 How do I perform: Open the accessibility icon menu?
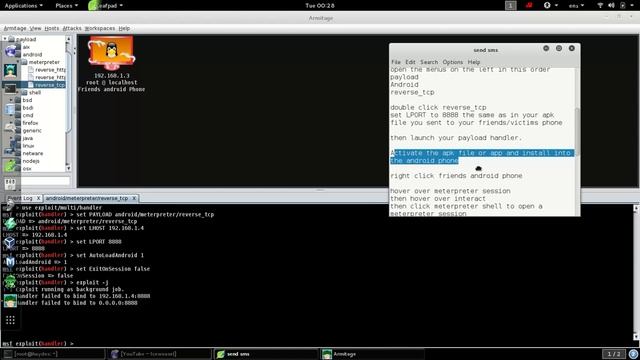(550, 5)
